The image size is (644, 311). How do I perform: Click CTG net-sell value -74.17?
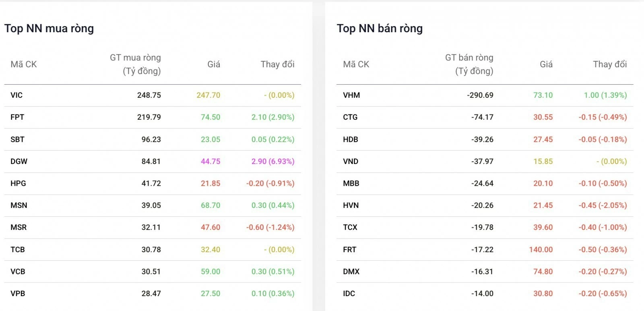point(482,117)
